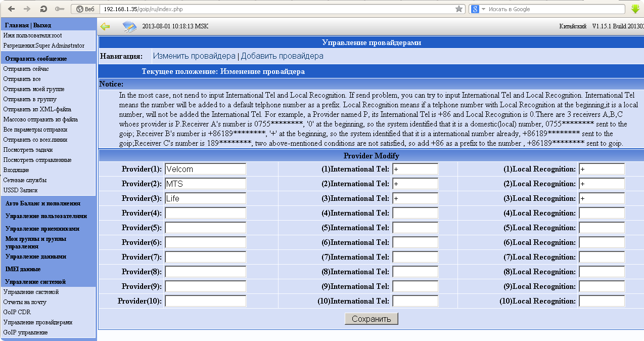Screen dimensions: 644x341
Task: Open Отправить сейчас in the sidebar
Action: pos(26,69)
